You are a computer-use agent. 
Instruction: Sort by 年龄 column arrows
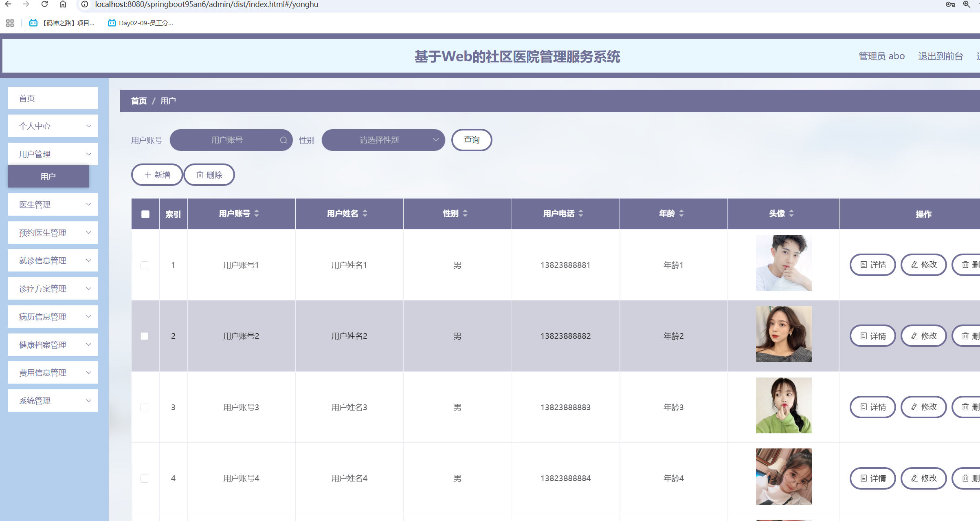(x=681, y=213)
